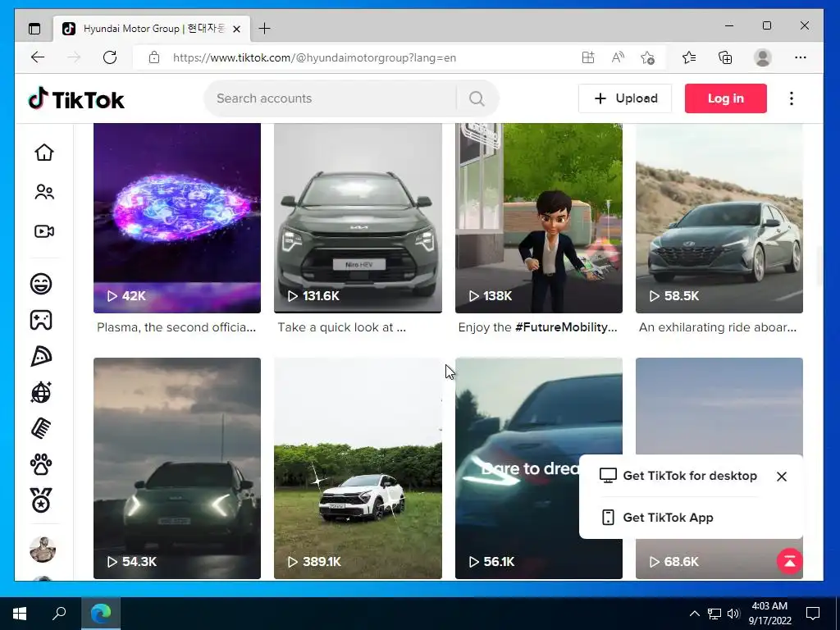Open the dark SUV video, 54.3K views
Screen dimensions: 840x630
pos(177,468)
